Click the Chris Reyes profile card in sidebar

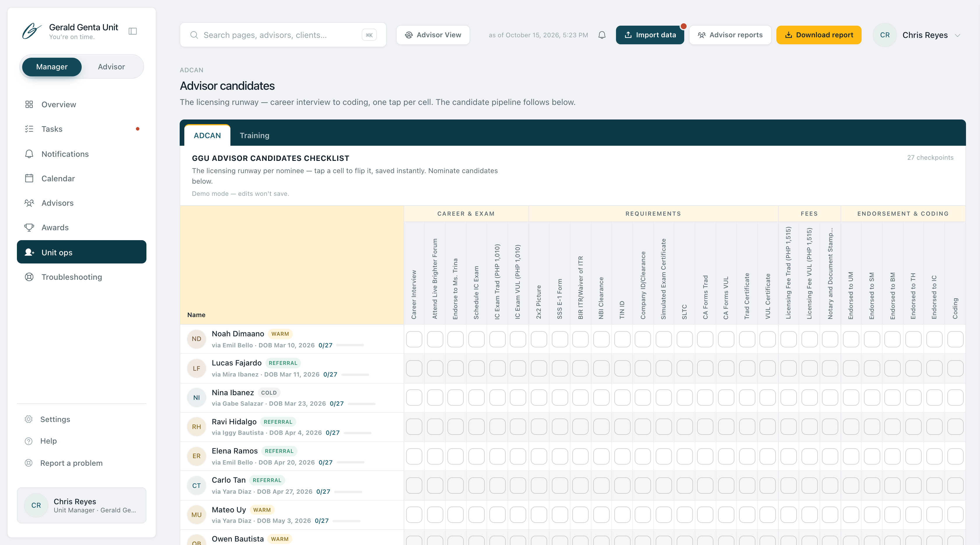(81, 505)
